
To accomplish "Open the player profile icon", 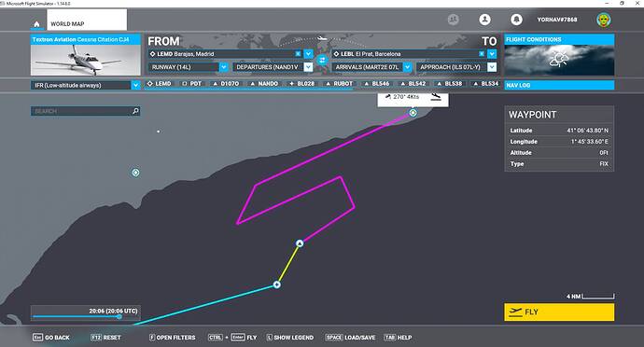I will pyautogui.click(x=484, y=20).
